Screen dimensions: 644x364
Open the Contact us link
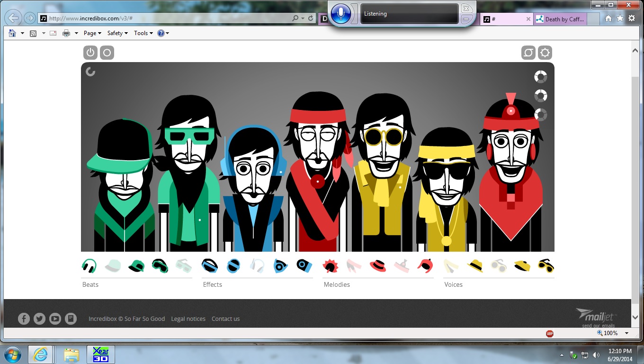pyautogui.click(x=225, y=318)
